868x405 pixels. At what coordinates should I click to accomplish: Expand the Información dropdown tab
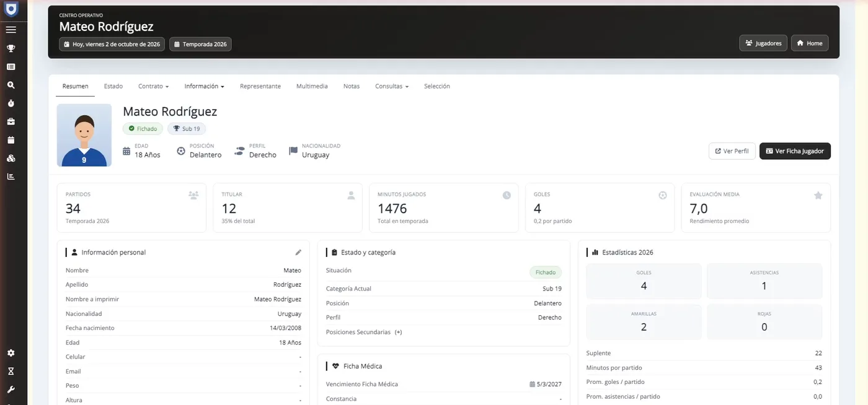pyautogui.click(x=204, y=86)
